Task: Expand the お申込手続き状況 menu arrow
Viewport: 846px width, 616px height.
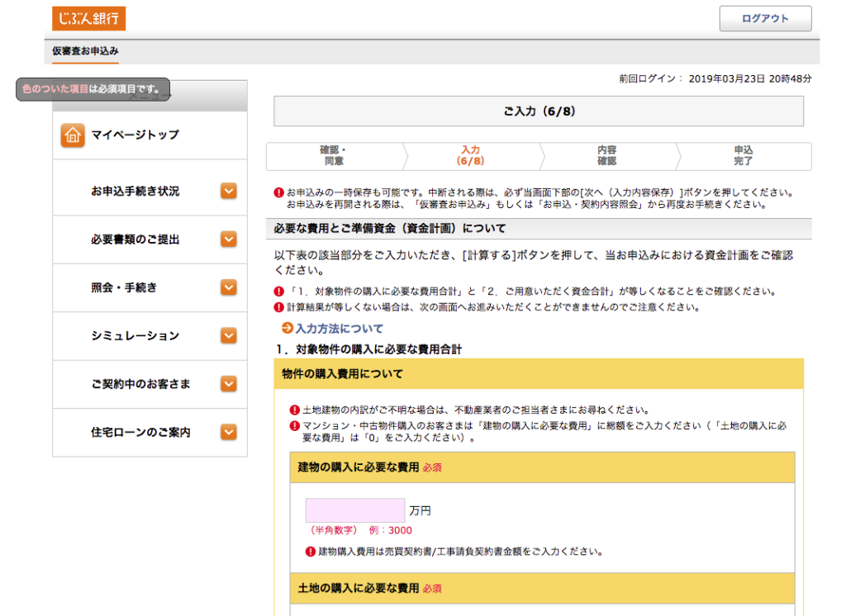Action: 229,191
